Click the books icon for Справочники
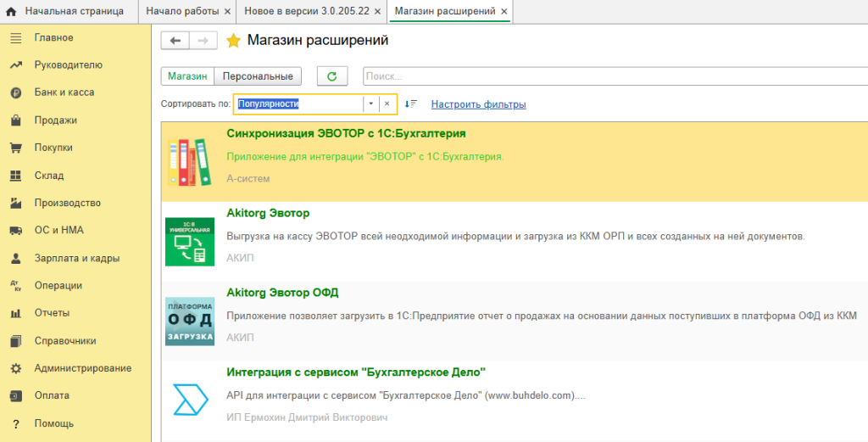The image size is (868, 442). tap(15, 341)
